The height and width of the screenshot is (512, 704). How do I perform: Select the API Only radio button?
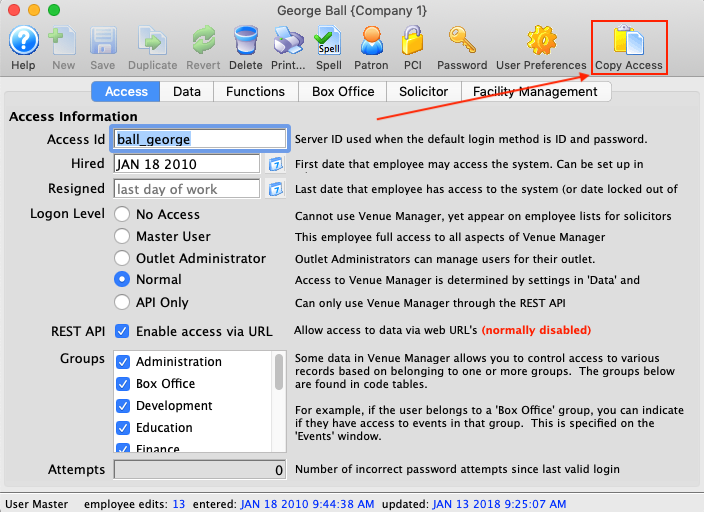122,302
